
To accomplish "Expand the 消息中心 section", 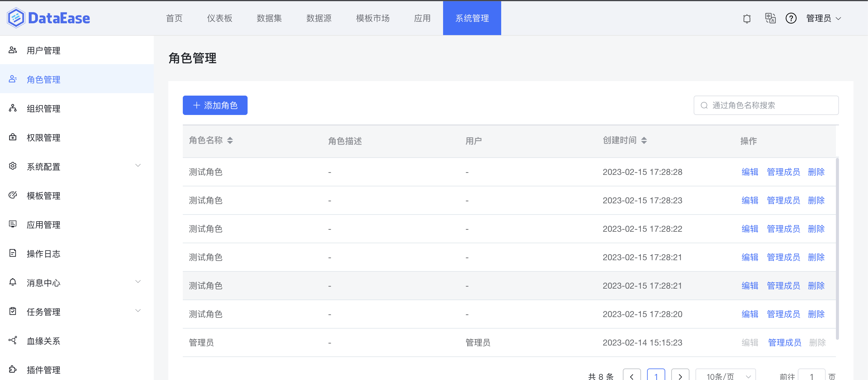I will (x=138, y=281).
